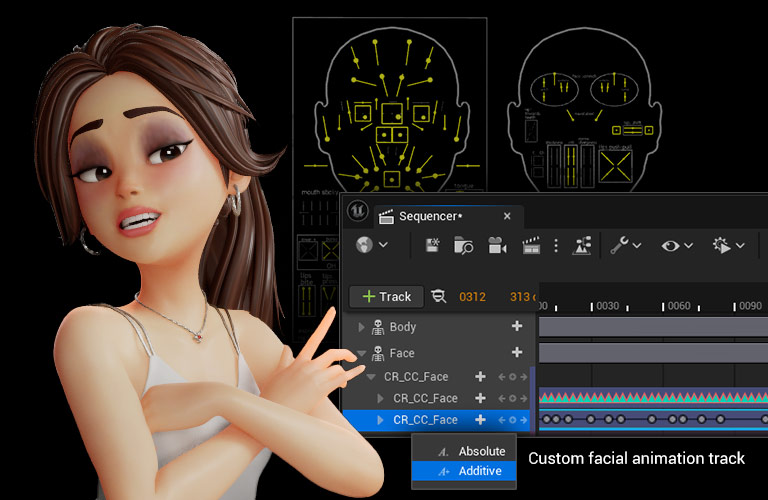This screenshot has width=768, height=500.
Task: Click the camera icon in Sequencer toolbar
Action: 496,245
